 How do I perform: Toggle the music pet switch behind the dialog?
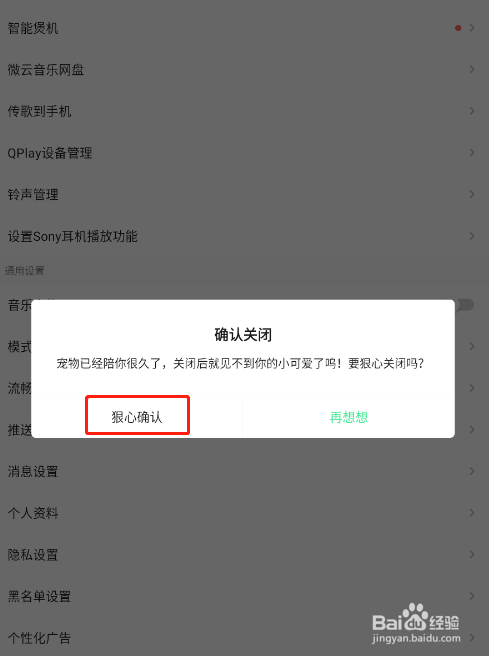(x=465, y=305)
